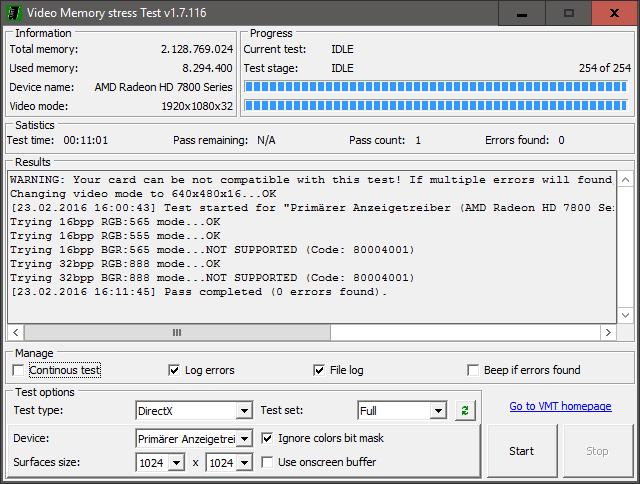Click the Pass remaining N/A value
The height and width of the screenshot is (484, 640).
[266, 140]
